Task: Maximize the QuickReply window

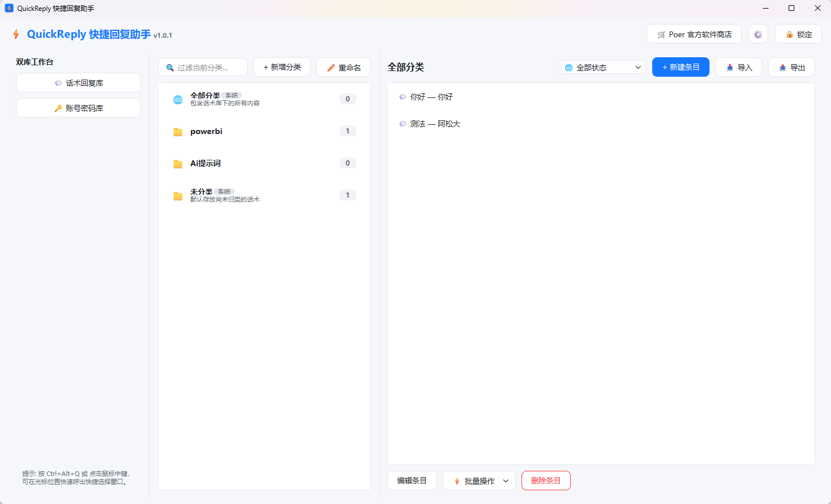Action: pyautogui.click(x=791, y=8)
